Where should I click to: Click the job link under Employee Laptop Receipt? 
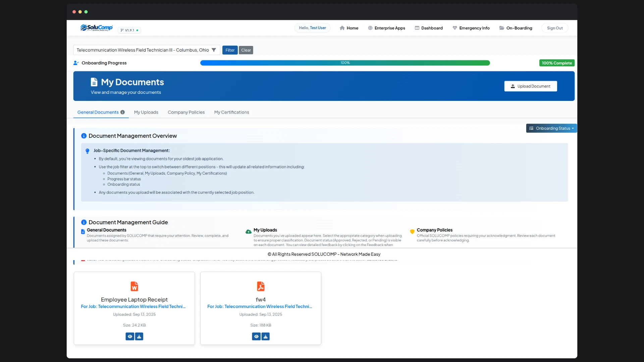pos(133,307)
